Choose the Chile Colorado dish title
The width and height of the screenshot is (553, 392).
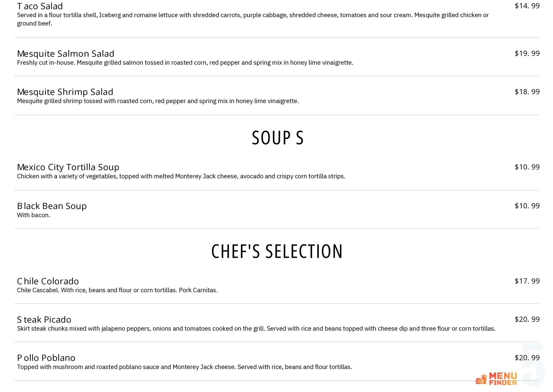[x=48, y=281]
